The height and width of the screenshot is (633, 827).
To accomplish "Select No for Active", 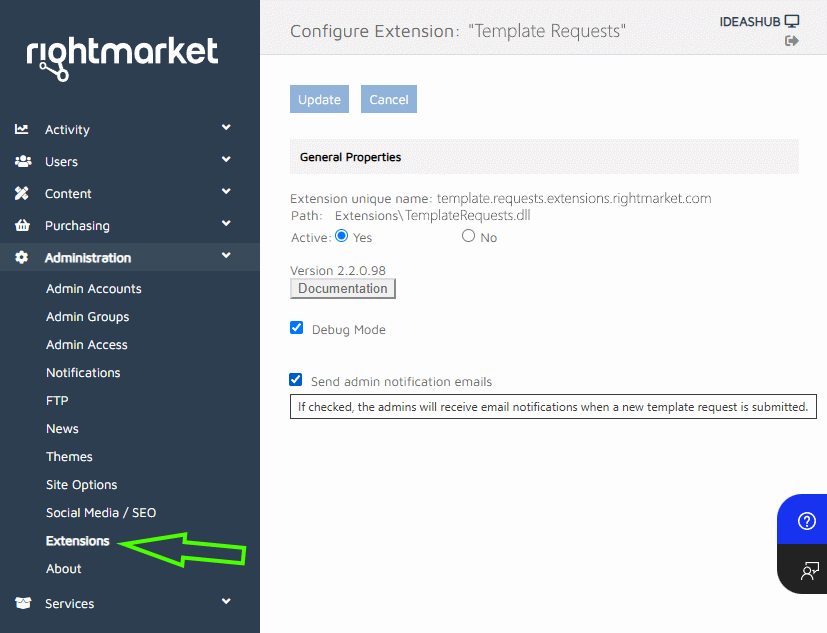I will [468, 236].
